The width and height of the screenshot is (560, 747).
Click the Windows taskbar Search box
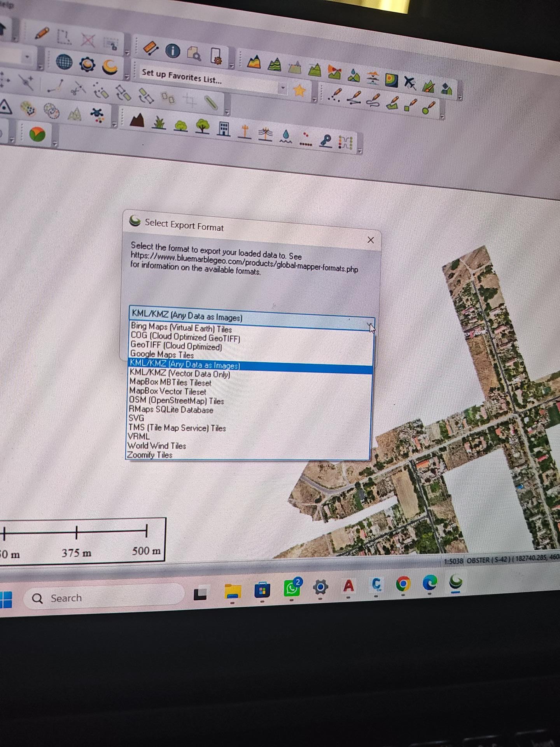(x=103, y=598)
